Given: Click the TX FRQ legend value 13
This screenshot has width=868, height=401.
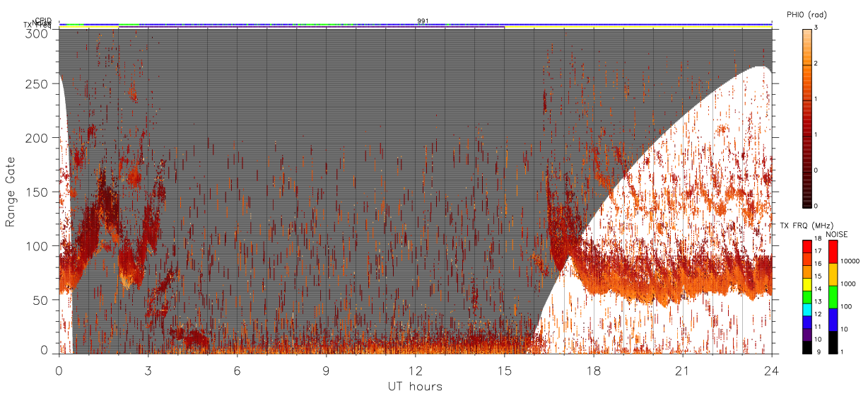Looking at the screenshot, I should tap(819, 303).
